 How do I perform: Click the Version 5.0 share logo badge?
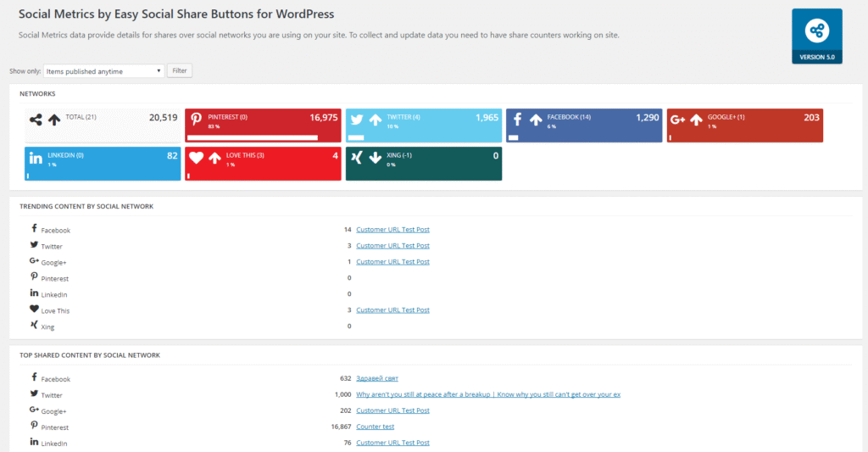(x=816, y=36)
